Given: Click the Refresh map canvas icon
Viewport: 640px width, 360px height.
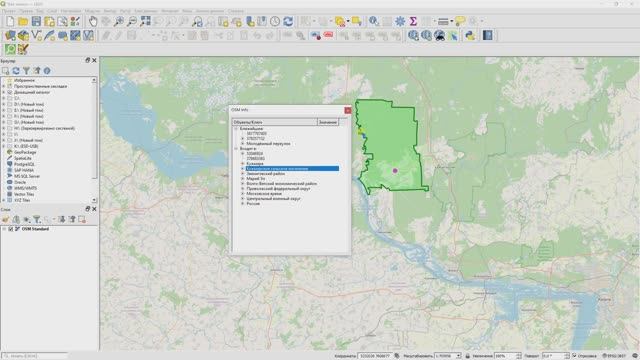Looking at the screenshot, I should tap(288, 21).
